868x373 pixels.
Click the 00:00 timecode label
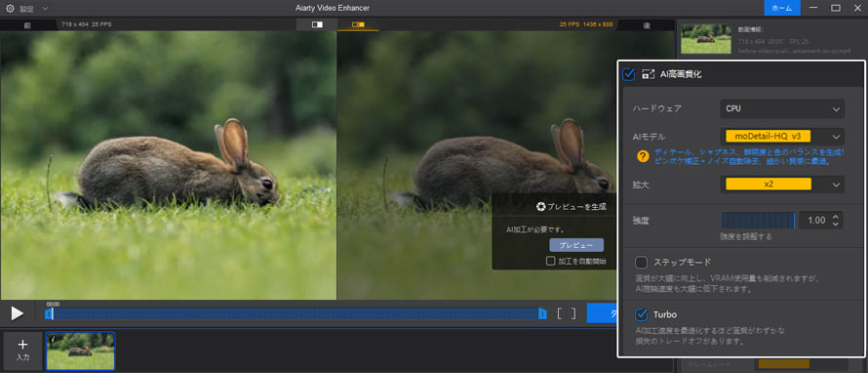click(x=53, y=305)
